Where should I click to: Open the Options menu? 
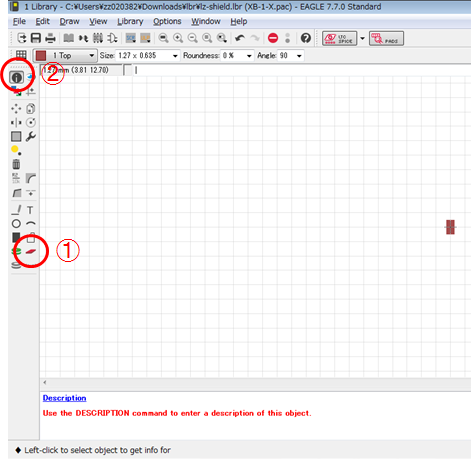pyautogui.click(x=167, y=21)
